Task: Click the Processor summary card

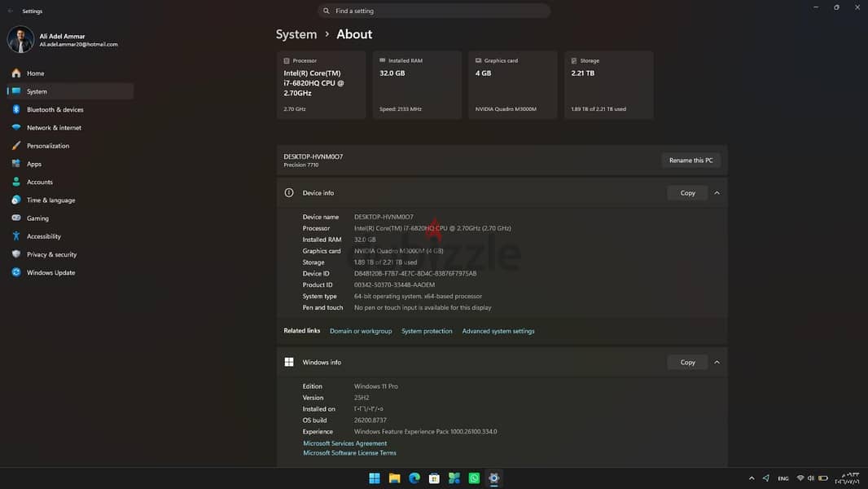Action: tap(321, 85)
